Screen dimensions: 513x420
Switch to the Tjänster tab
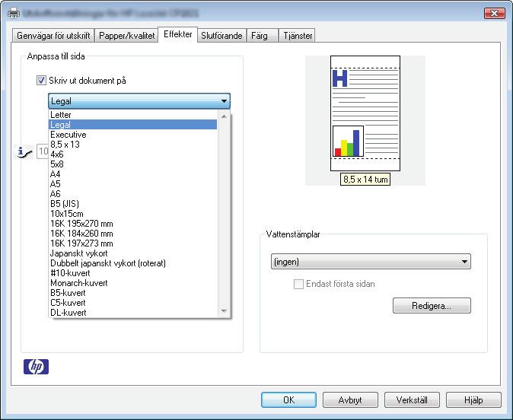(x=298, y=36)
